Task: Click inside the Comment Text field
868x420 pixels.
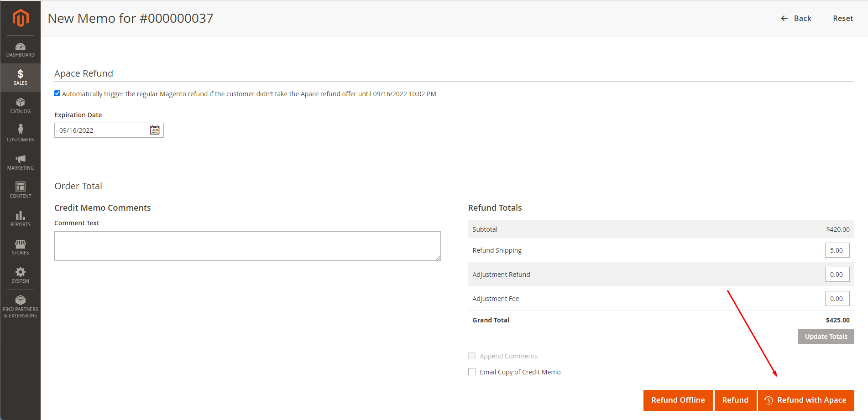Action: point(247,245)
